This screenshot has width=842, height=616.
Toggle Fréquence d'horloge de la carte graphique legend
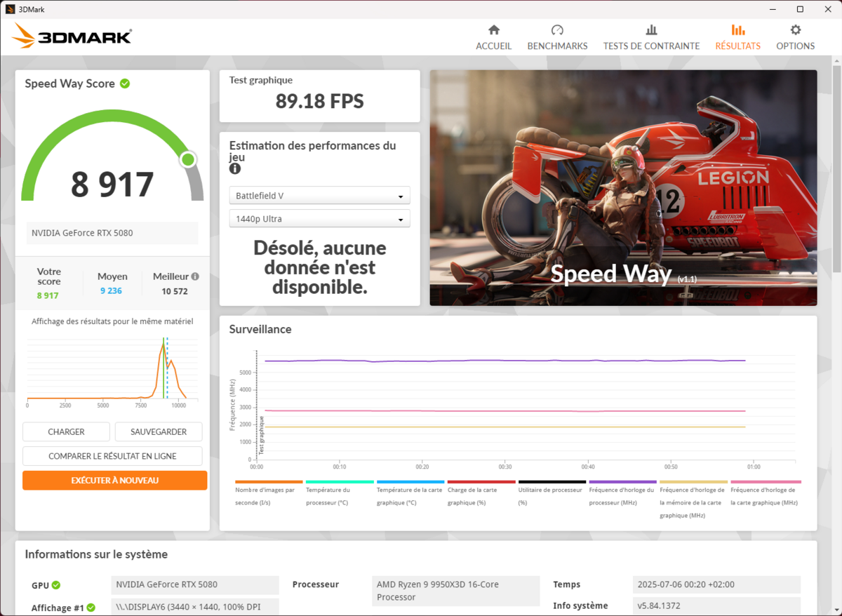point(766,493)
